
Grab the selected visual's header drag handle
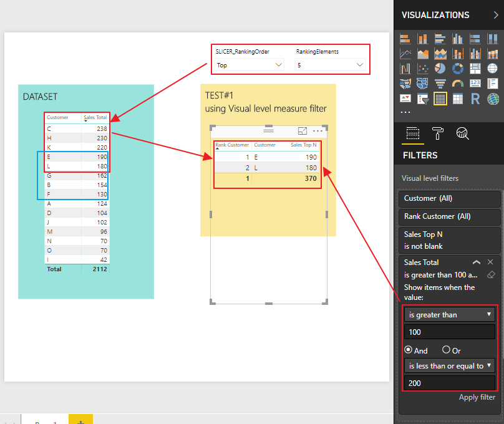click(x=268, y=130)
